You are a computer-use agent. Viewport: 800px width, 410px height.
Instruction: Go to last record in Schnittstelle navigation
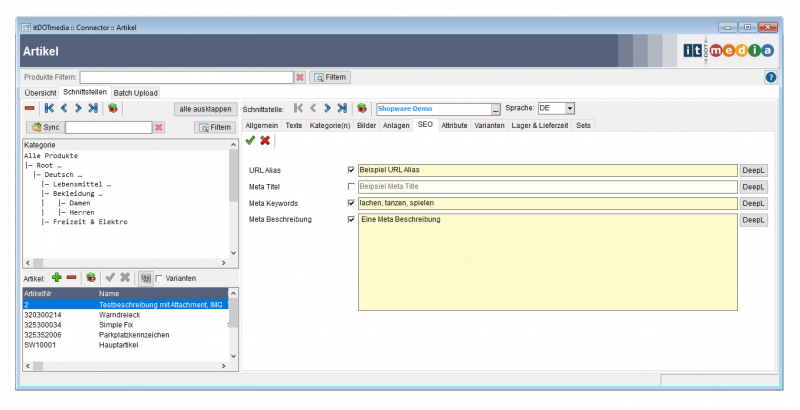coord(342,108)
